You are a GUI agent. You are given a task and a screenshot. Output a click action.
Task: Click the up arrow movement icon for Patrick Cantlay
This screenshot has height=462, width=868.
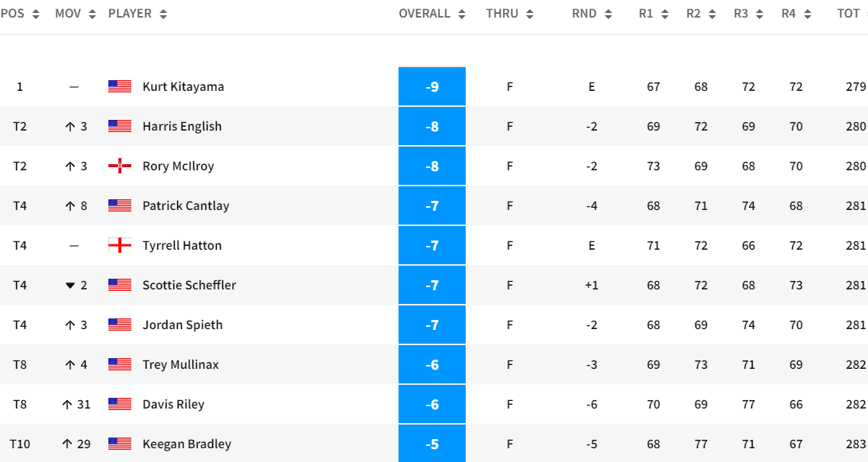70,206
